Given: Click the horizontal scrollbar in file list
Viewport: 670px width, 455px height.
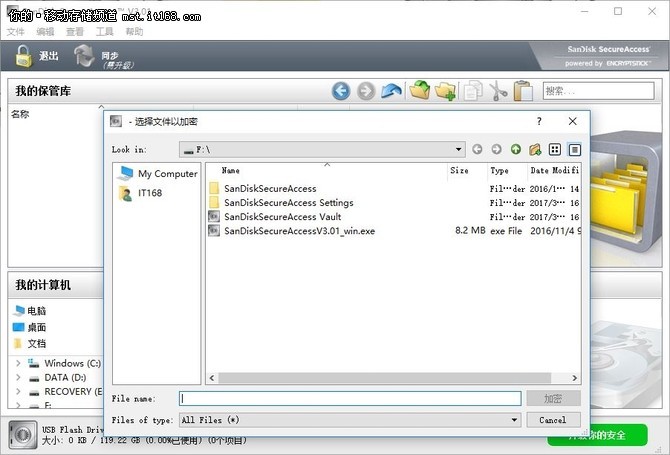Looking at the screenshot, I should tap(390, 378).
